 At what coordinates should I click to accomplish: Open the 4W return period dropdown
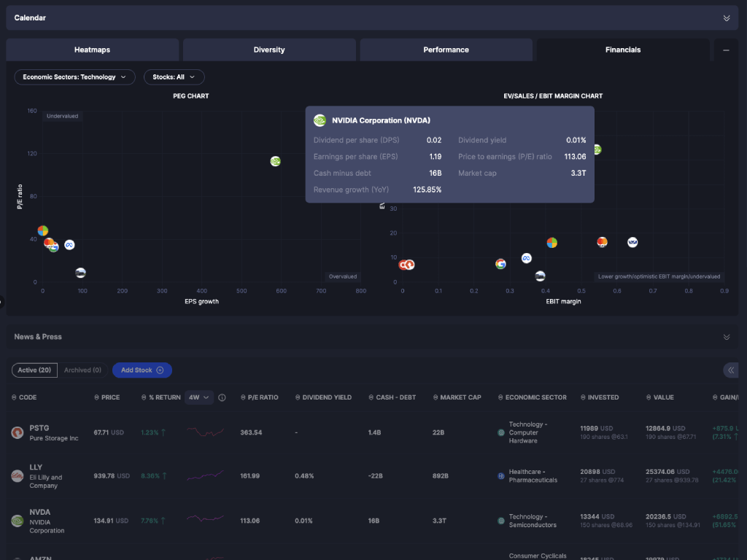tap(198, 397)
